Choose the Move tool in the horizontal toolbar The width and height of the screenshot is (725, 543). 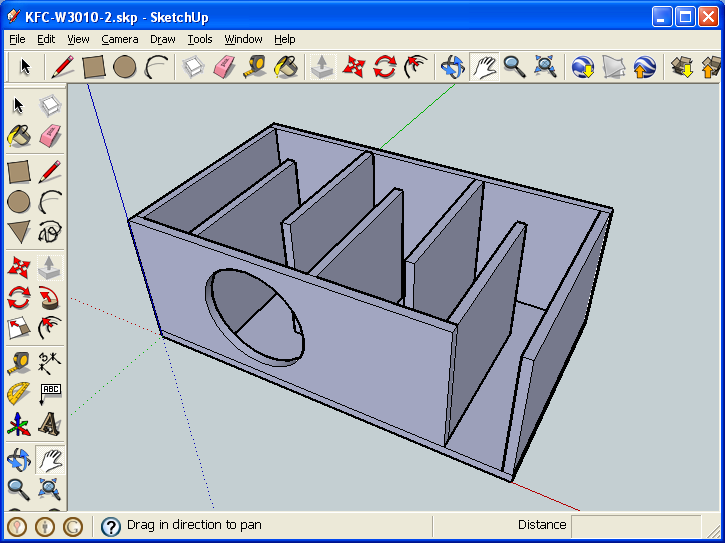point(354,67)
